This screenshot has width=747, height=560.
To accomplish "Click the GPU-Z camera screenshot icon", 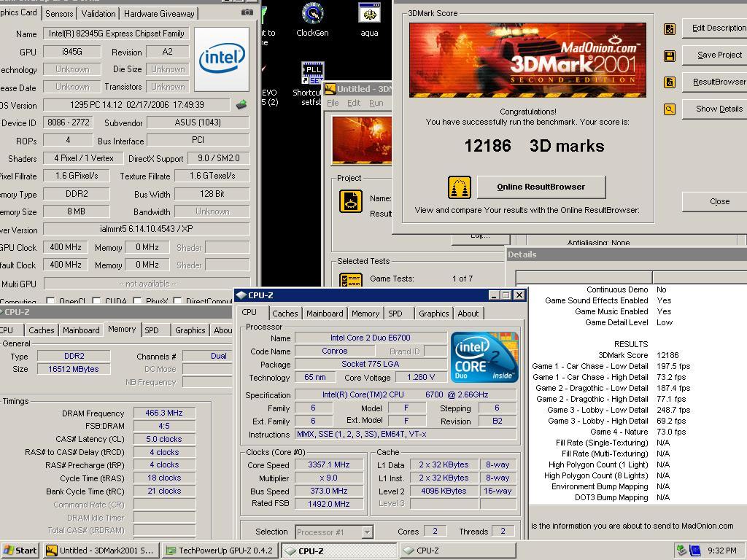I will tap(247, 12).
